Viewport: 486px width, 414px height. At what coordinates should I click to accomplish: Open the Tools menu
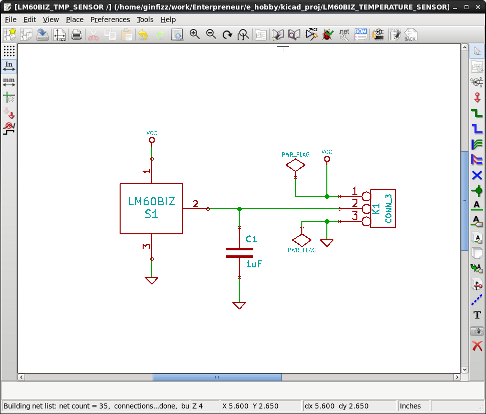click(145, 20)
